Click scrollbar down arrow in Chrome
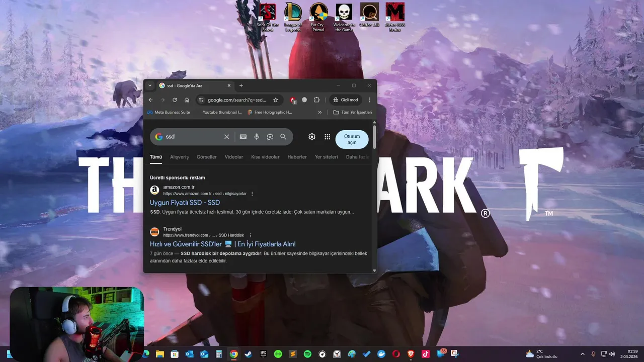The width and height of the screenshot is (644, 362). tap(374, 270)
